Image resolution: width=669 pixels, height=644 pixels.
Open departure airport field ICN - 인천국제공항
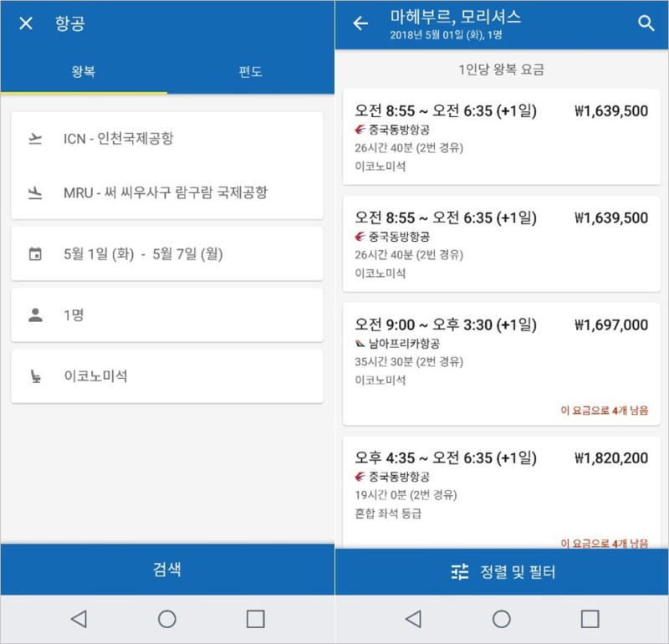tap(166, 138)
